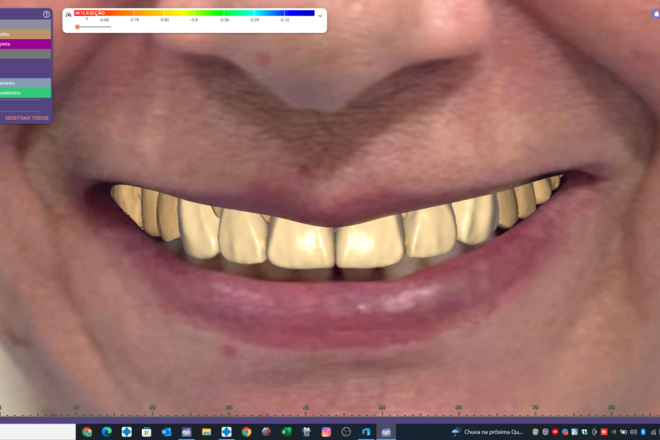Switch to Excel in the taskbar

[x=286, y=432]
